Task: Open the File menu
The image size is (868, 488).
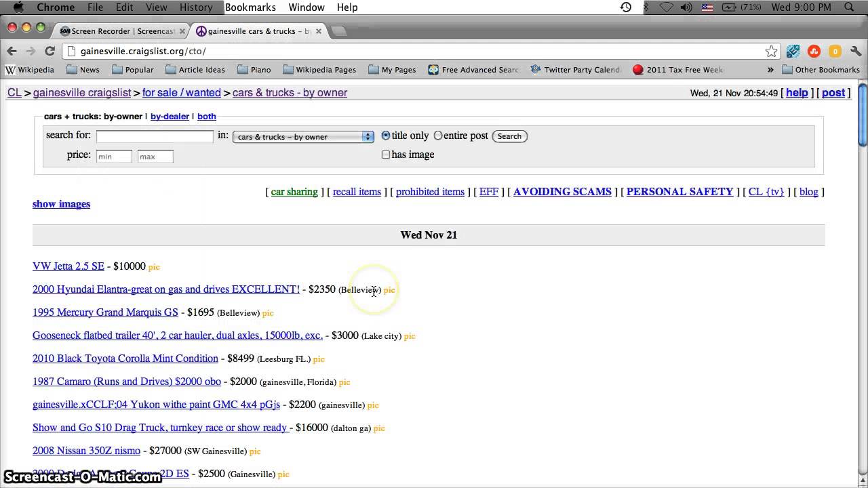Action: 95,7
